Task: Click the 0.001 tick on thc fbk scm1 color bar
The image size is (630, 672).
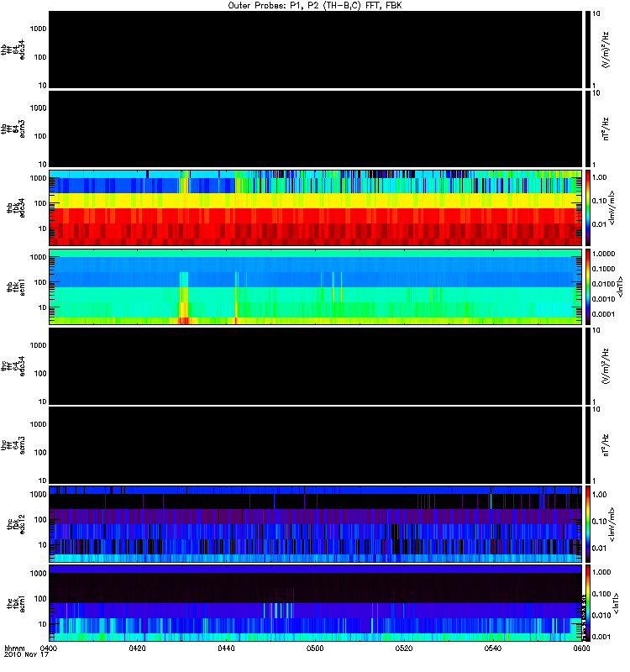Action: tap(601, 637)
